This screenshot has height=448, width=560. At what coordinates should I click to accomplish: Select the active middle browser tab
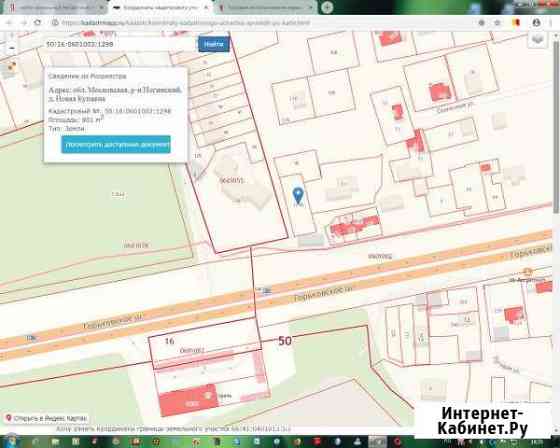pos(161,8)
